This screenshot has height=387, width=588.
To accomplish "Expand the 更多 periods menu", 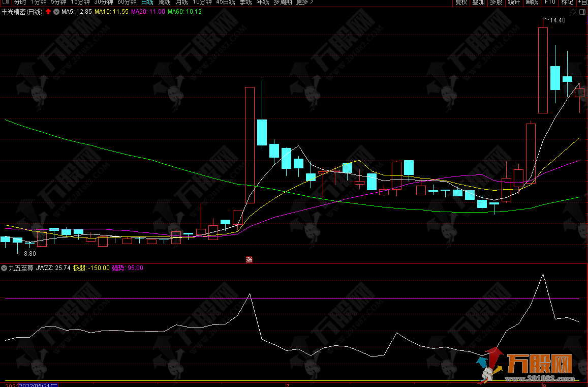I will click(304, 2).
